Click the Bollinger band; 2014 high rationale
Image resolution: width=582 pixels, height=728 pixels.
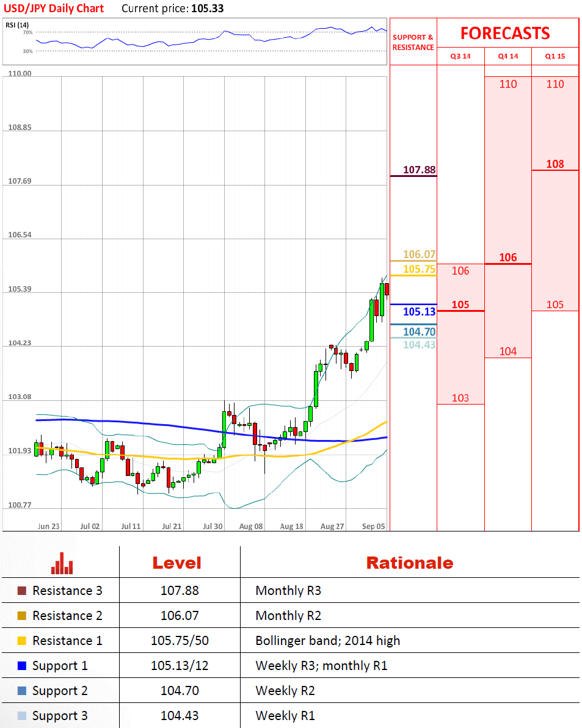[327, 641]
